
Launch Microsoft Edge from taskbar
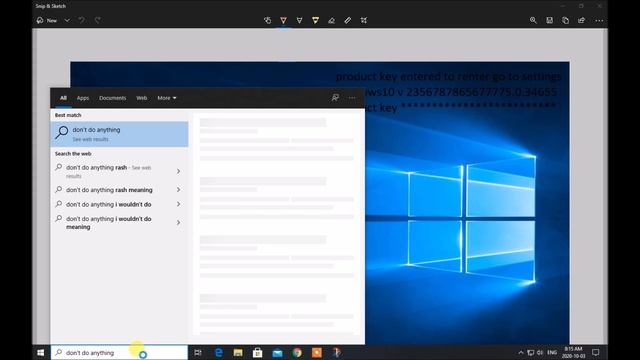(x=218, y=353)
